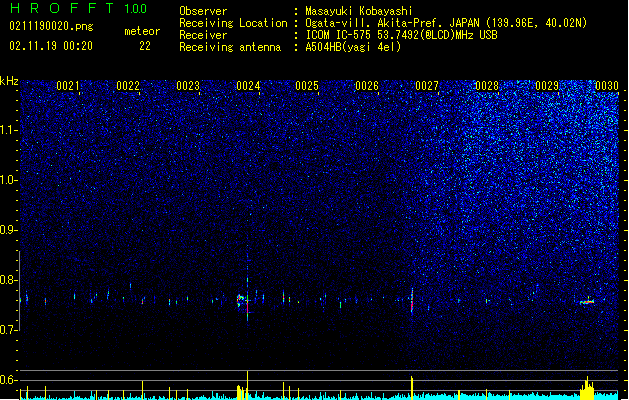The width and height of the screenshot is (629, 400).
Task: Click the A504HB(yagi 4el) antenna text
Action: point(353,47)
